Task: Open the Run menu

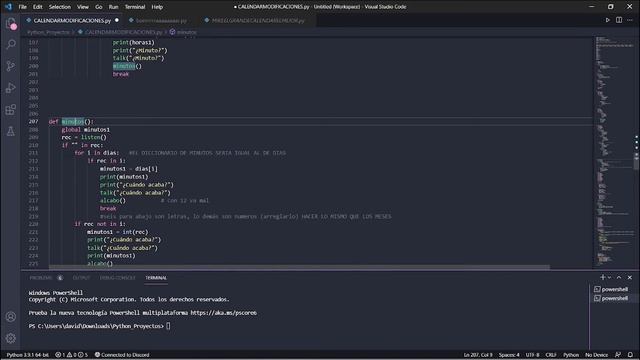Action: 113,7
